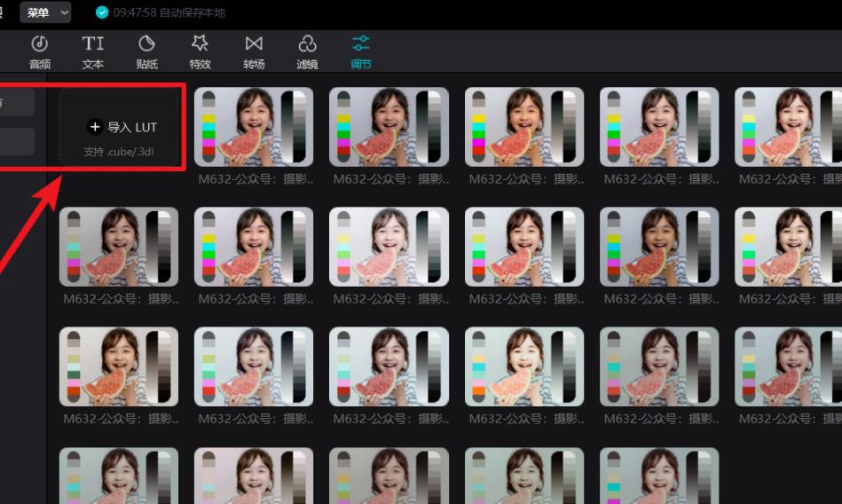The image size is (842, 504).
Task: Choose the first LUT preset in the second row
Action: point(119,247)
